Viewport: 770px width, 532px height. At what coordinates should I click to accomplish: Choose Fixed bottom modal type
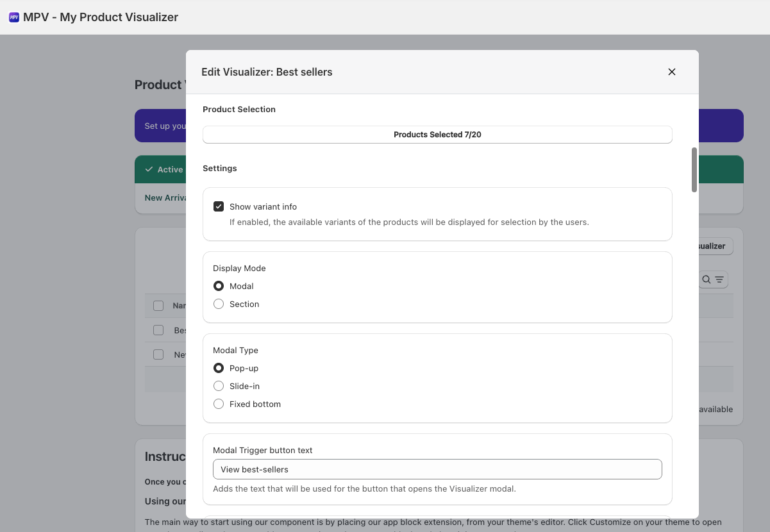[x=219, y=404]
